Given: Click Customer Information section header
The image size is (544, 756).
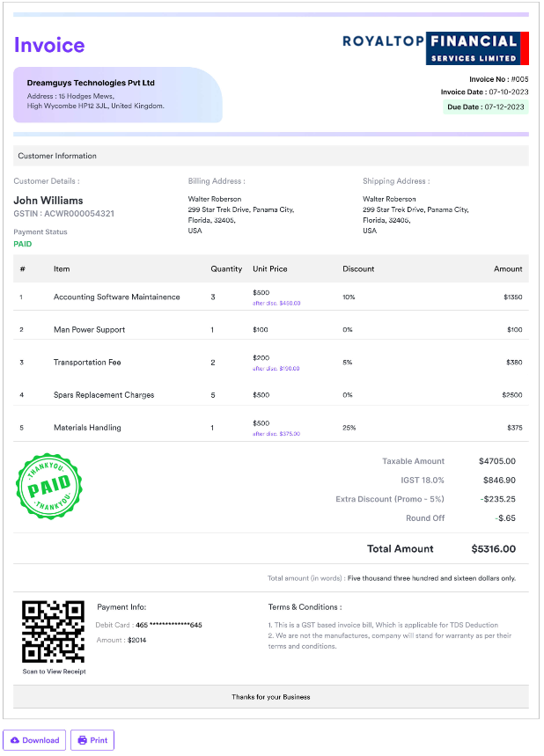Looking at the screenshot, I should click(x=270, y=156).
